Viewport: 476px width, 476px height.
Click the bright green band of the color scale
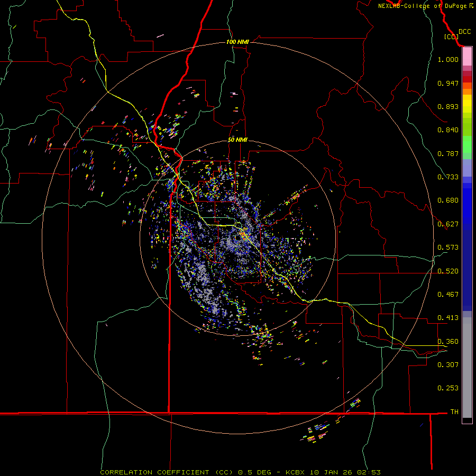click(467, 144)
